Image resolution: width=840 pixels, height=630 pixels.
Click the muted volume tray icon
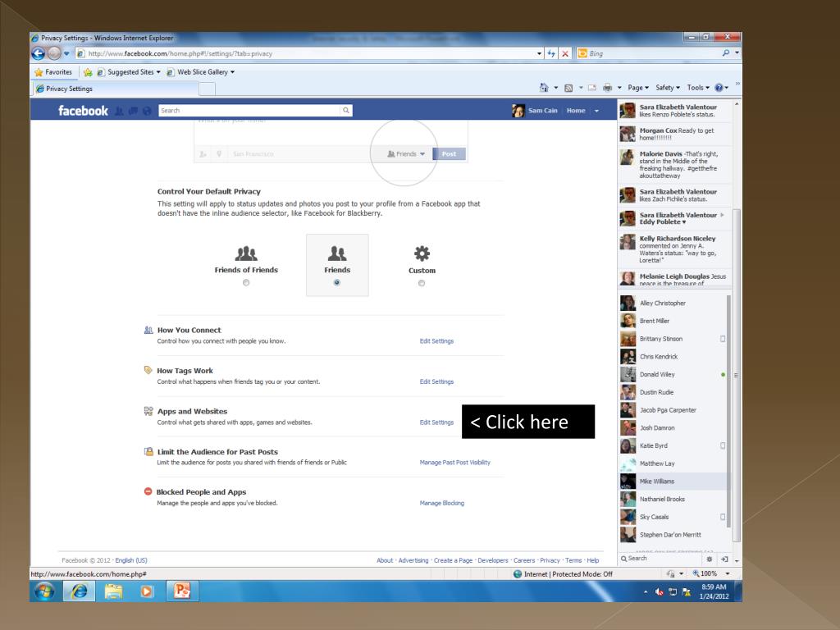[x=659, y=591]
